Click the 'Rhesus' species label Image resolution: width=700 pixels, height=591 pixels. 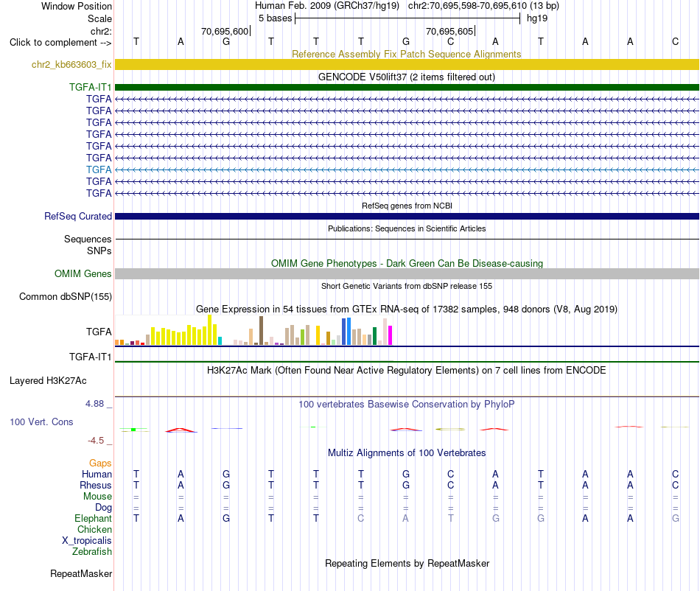(96, 485)
